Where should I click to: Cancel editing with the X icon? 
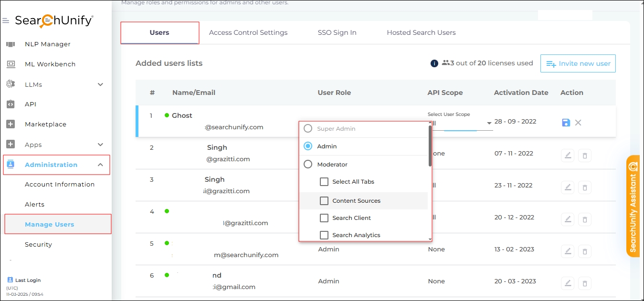point(578,123)
